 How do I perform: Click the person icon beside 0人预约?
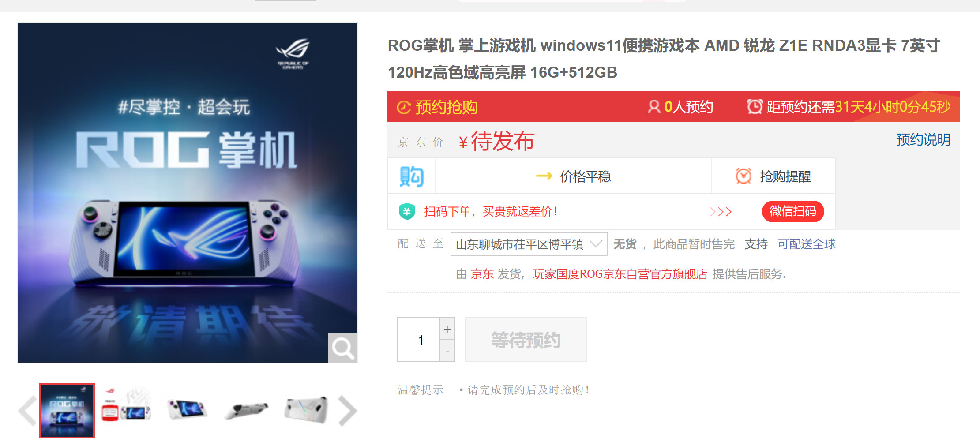pos(653,107)
